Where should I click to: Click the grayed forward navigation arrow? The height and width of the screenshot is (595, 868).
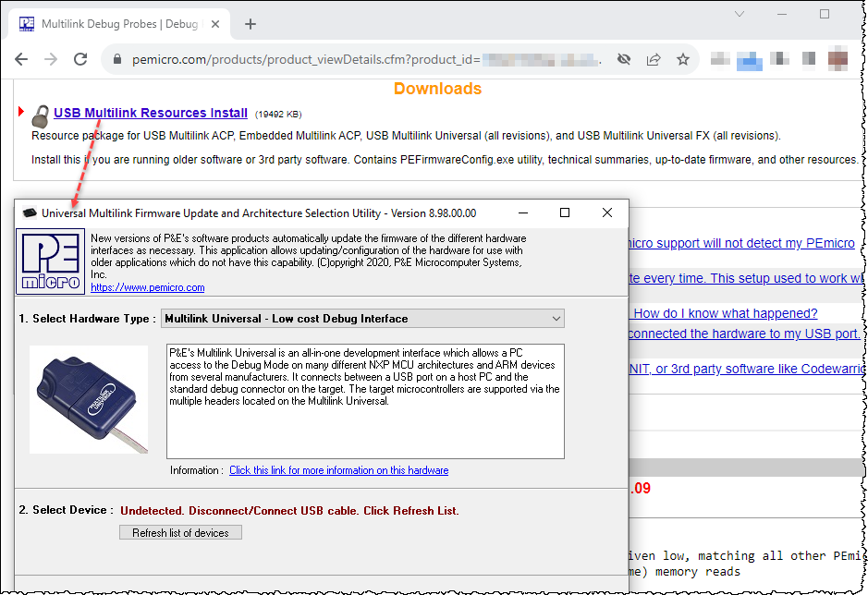(x=49, y=57)
